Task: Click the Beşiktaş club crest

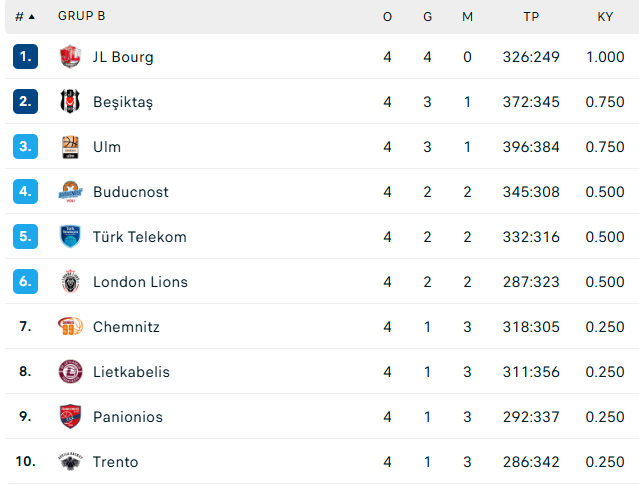Action: coord(70,102)
